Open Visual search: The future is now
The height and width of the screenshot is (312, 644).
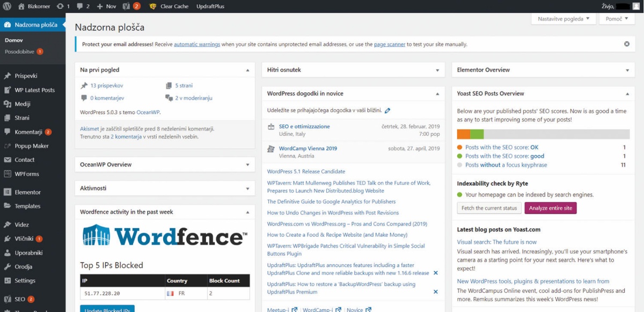[497, 242]
